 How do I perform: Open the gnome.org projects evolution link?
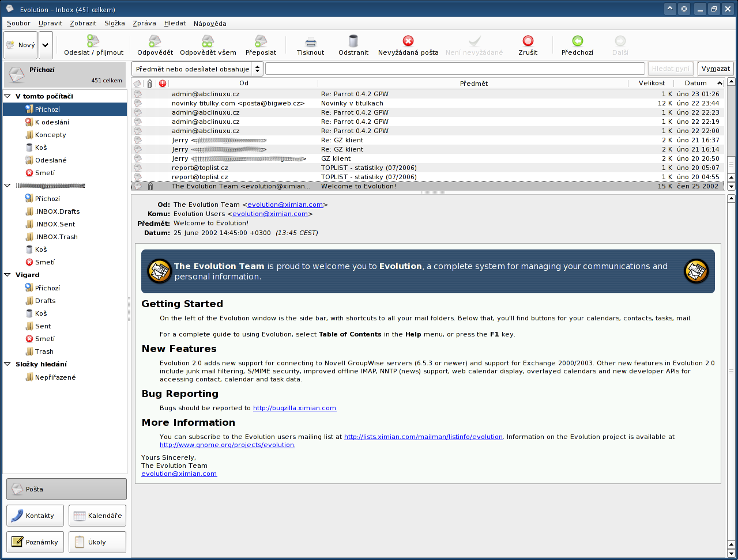pos(227,445)
